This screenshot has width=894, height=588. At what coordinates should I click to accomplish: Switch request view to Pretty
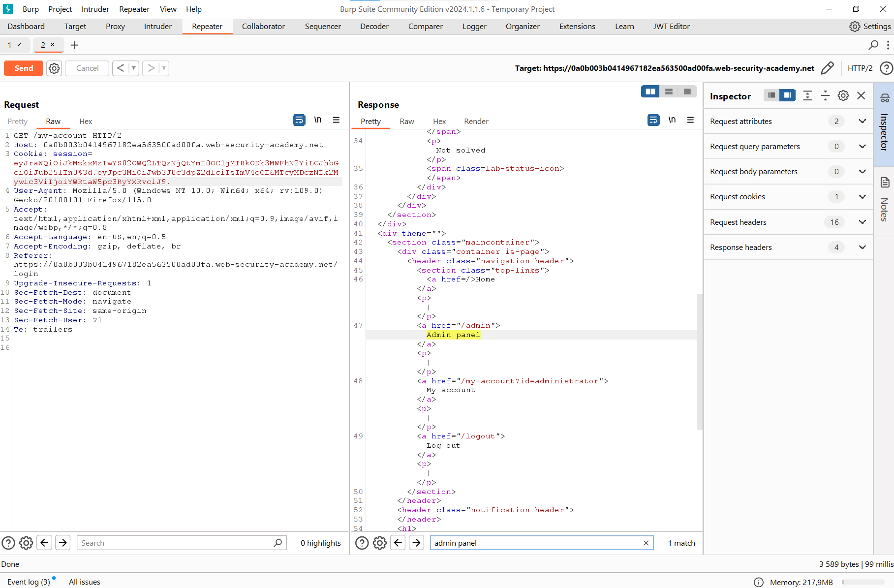pyautogui.click(x=17, y=122)
